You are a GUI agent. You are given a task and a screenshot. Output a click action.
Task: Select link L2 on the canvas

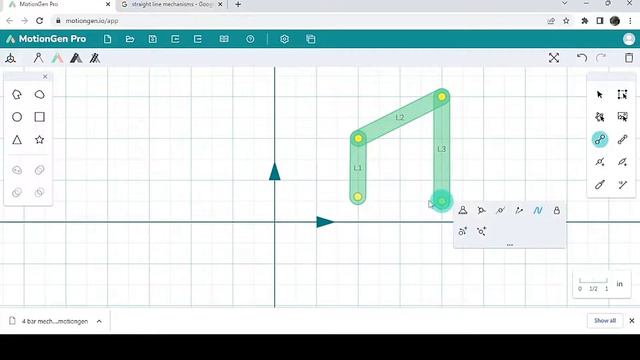400,118
